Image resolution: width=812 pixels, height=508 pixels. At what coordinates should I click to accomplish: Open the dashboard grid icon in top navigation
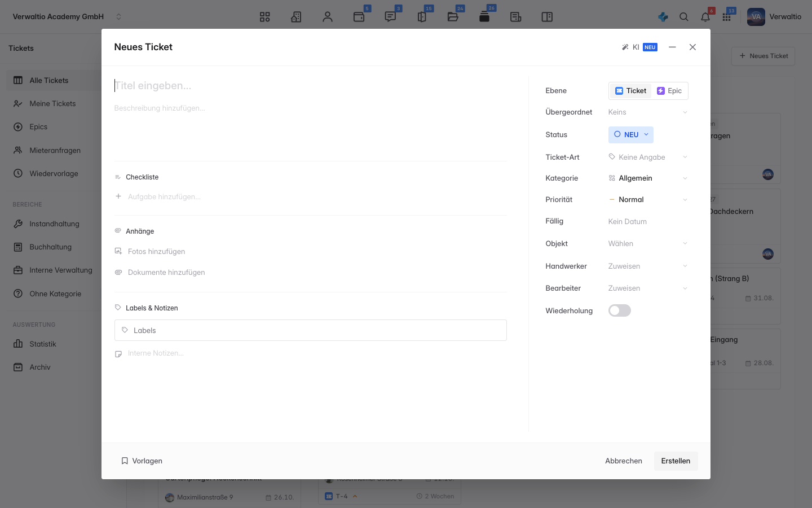click(x=265, y=17)
